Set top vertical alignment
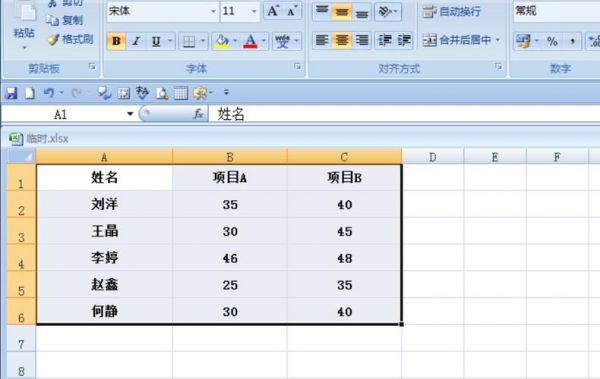 pos(322,11)
